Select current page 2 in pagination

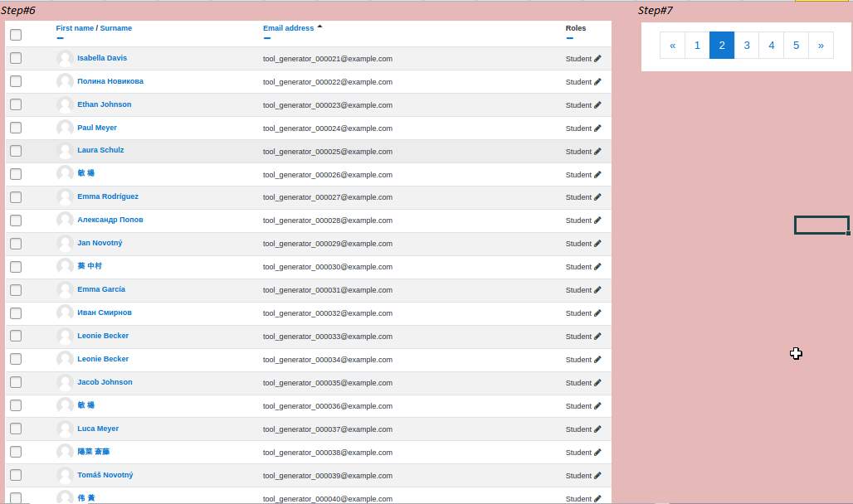722,45
